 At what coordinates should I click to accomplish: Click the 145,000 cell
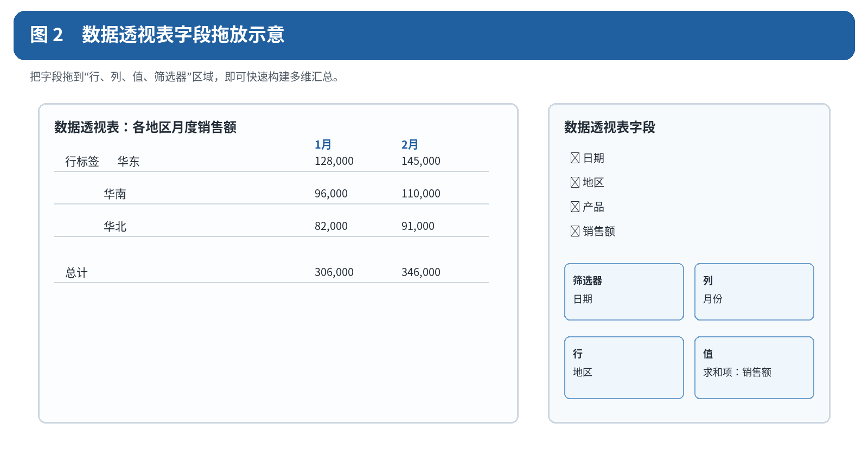(x=421, y=161)
